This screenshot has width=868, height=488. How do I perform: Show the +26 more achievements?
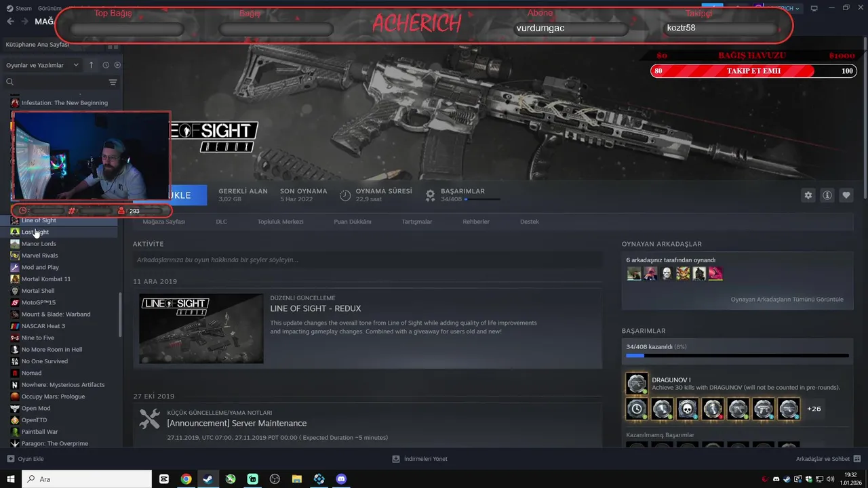(814, 409)
